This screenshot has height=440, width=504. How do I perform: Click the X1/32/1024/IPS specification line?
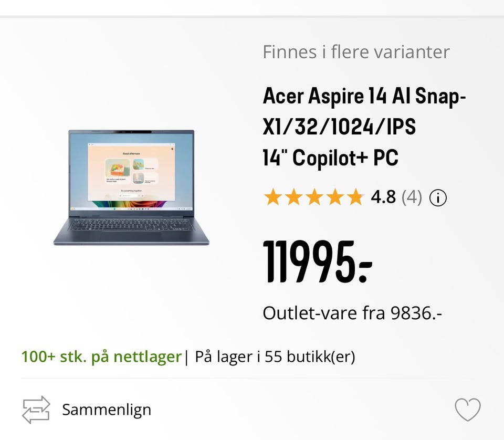pyautogui.click(x=339, y=127)
